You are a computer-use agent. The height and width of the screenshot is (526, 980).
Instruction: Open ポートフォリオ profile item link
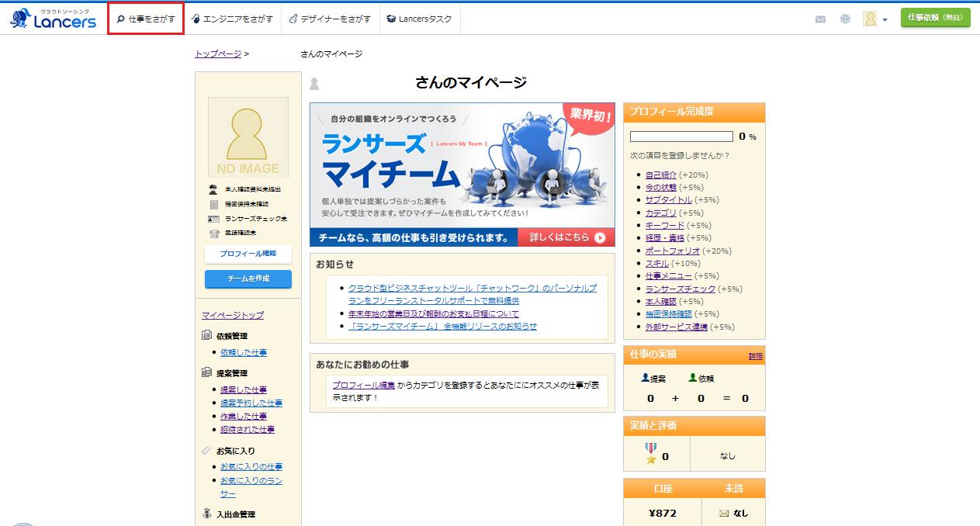pyautogui.click(x=673, y=251)
